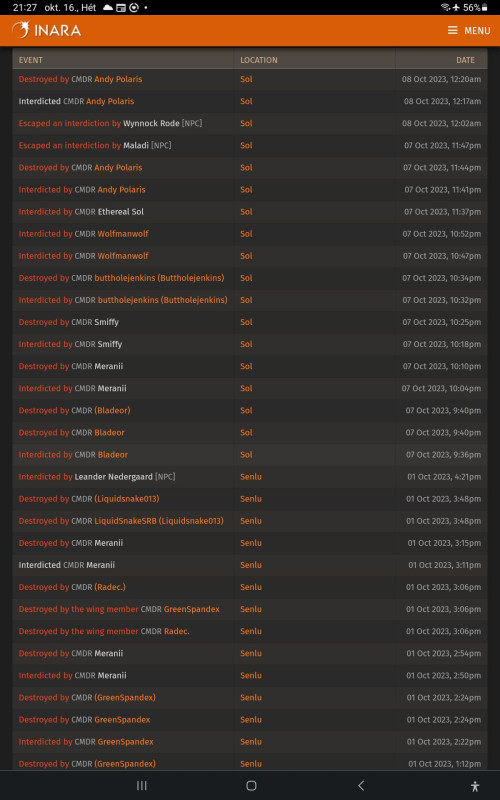Viewport: 500px width, 800px height.
Task: Sort by the LOCATION column header
Action: pos(259,60)
